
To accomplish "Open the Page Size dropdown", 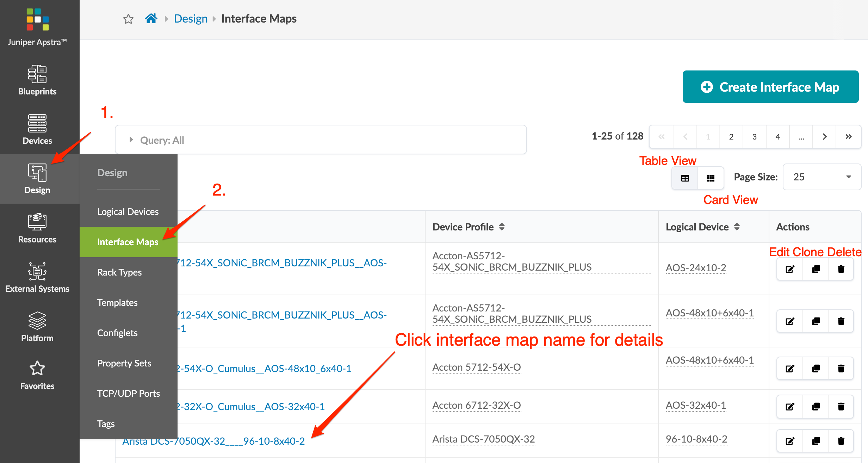I will point(821,177).
